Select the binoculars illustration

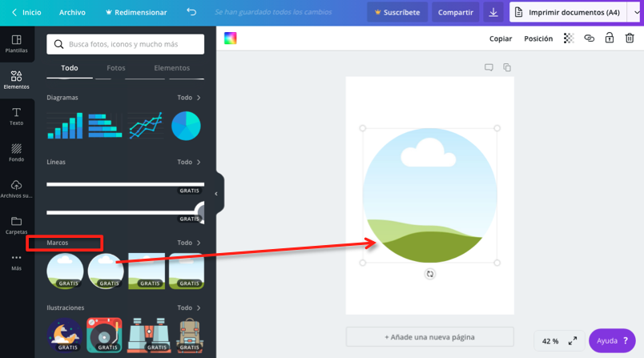pos(149,336)
